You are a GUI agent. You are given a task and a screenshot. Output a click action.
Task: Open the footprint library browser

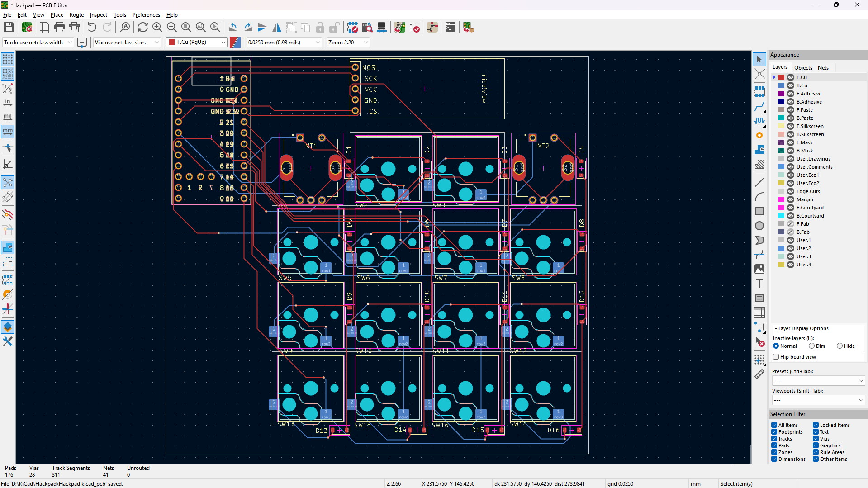367,27
